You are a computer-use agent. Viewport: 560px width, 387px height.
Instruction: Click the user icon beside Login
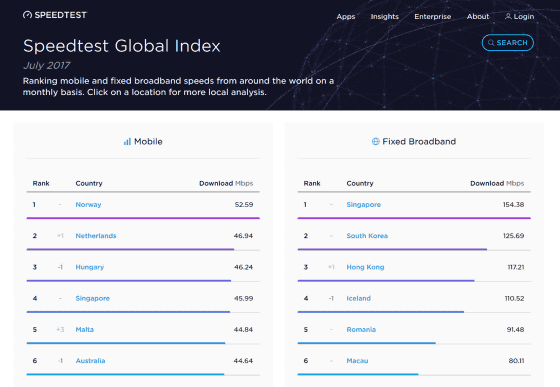[508, 16]
